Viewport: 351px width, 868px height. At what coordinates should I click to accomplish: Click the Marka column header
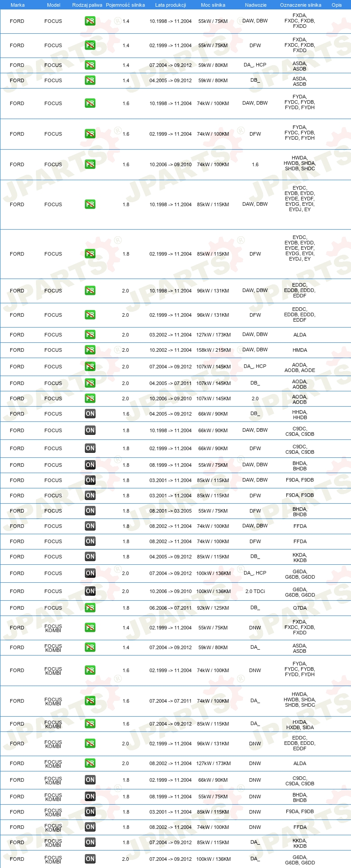pos(18,5)
